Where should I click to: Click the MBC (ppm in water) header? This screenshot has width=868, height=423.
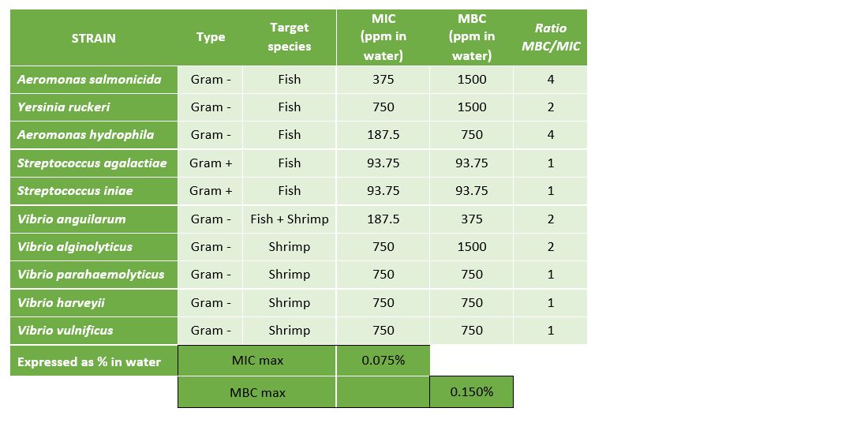(472, 37)
